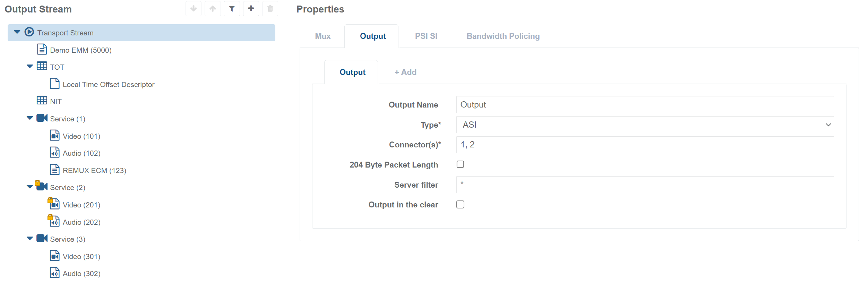Click the Server filter input field
Image resolution: width=868 pixels, height=282 pixels.
pos(645,185)
